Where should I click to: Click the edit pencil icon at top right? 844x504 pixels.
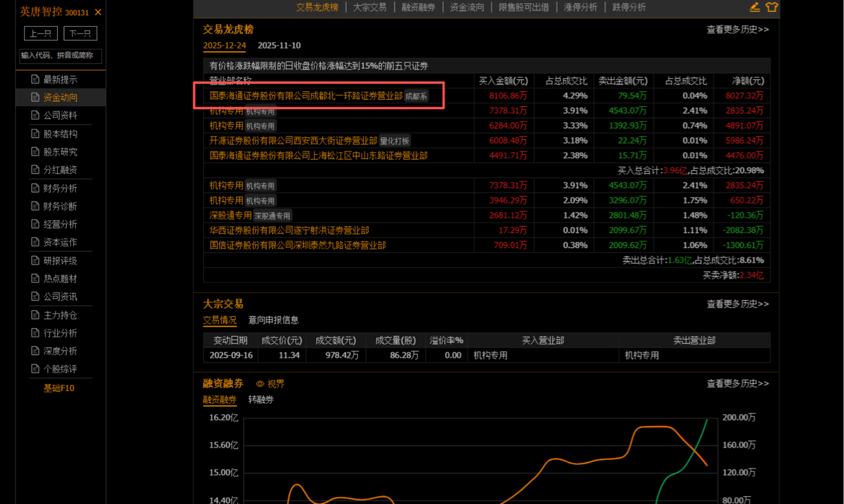[x=755, y=7]
